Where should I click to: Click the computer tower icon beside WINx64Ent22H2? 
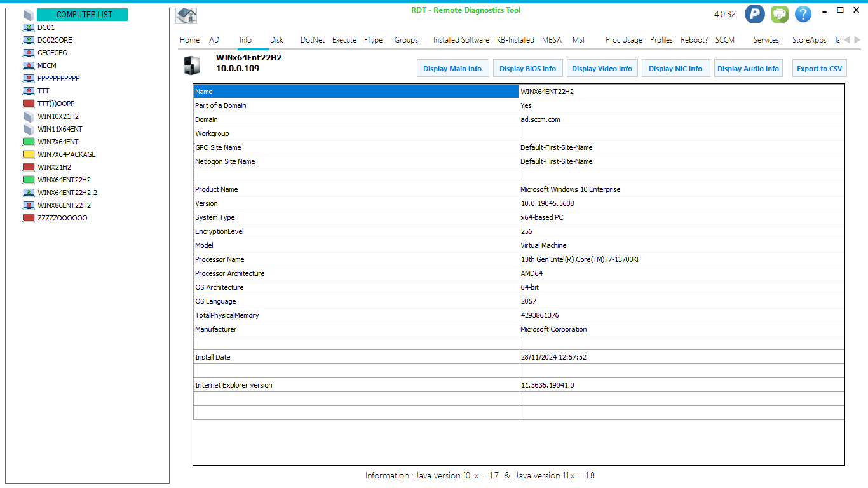pos(191,65)
